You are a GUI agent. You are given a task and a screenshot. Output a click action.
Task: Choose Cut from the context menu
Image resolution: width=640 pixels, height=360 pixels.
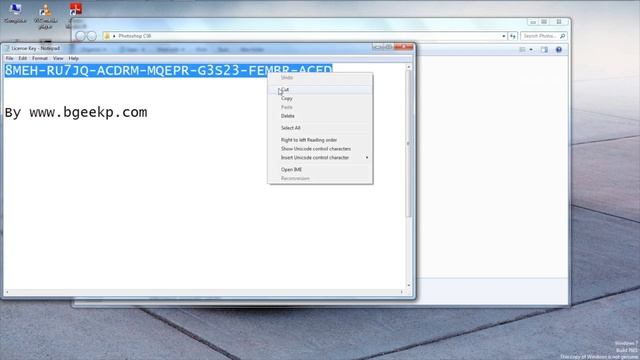click(x=320, y=90)
